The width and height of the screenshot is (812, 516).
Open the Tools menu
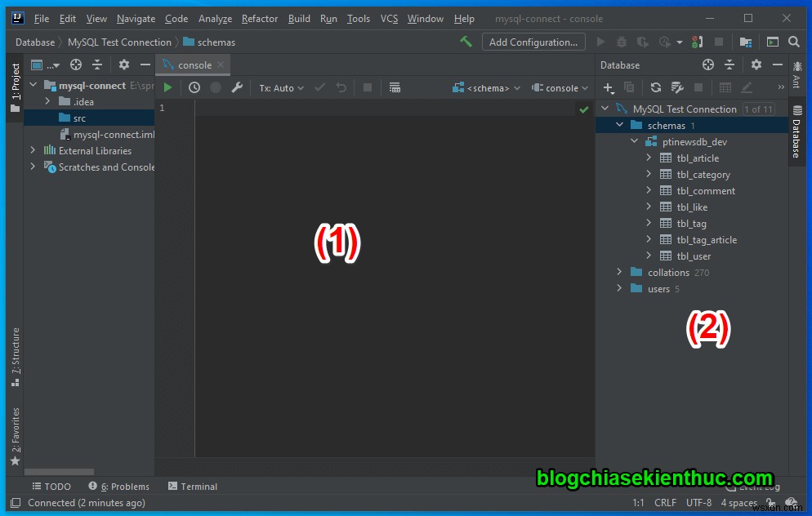(359, 19)
